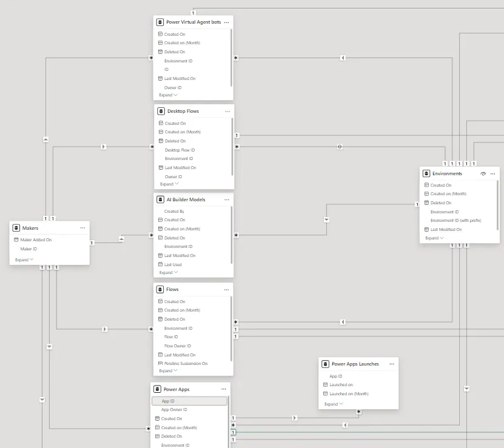Click calendar icon beside Maker Added On
The image size is (504, 448).
(x=16, y=239)
